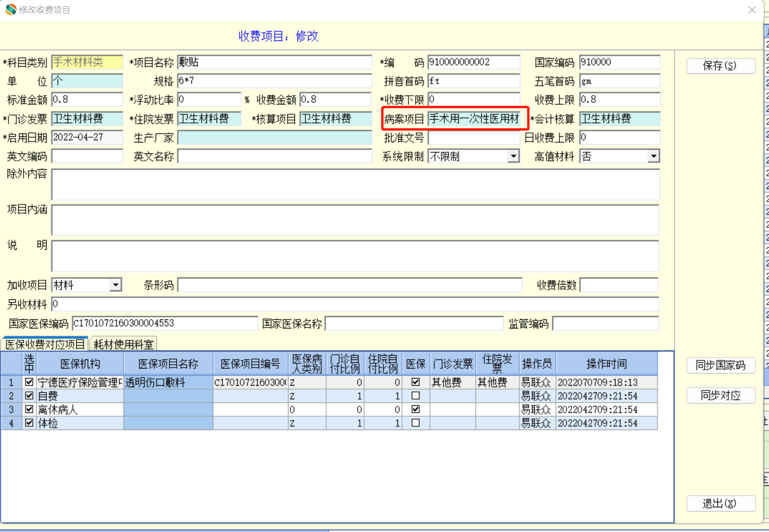Viewport: 769px width, 532px height.
Task: Click the 操作员 column header
Action: (537, 364)
